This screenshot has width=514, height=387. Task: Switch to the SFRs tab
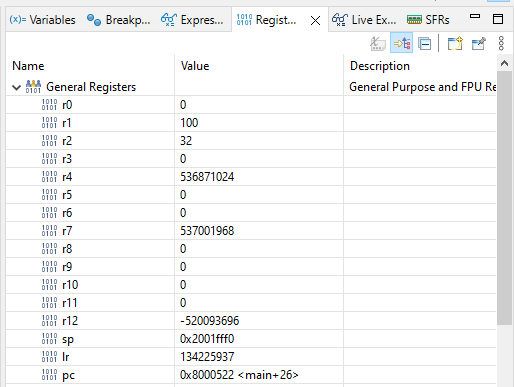[428, 20]
